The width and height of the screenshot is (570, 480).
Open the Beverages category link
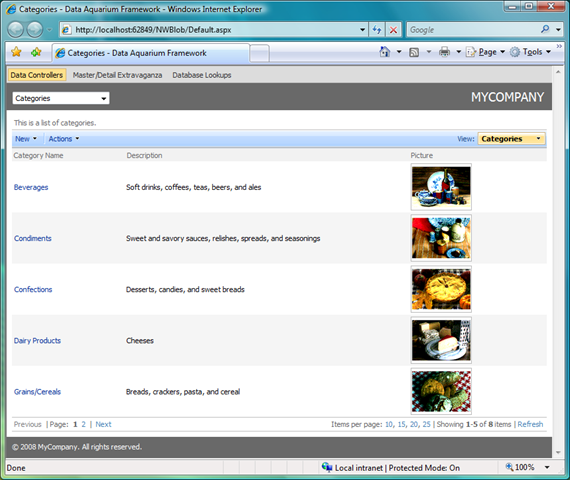click(31, 187)
